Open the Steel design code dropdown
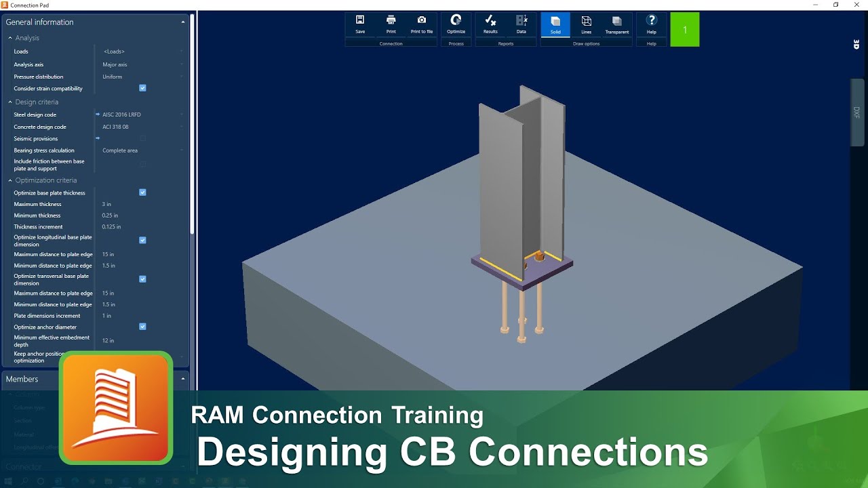Viewport: 868px width, 488px height. 141,115
